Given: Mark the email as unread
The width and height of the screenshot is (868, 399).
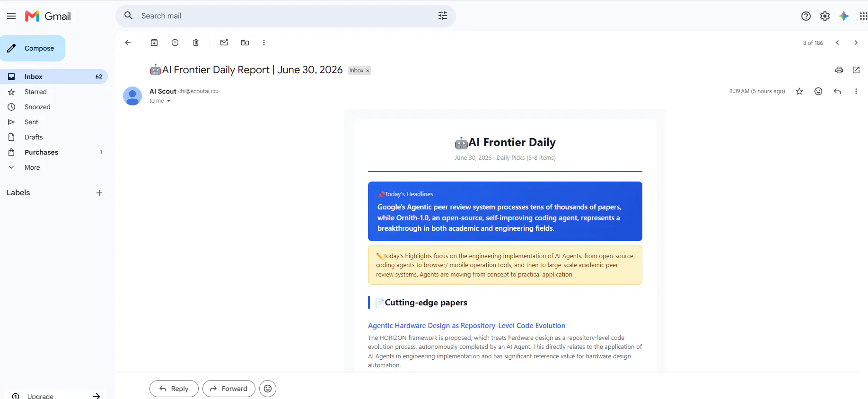Looking at the screenshot, I should point(224,43).
